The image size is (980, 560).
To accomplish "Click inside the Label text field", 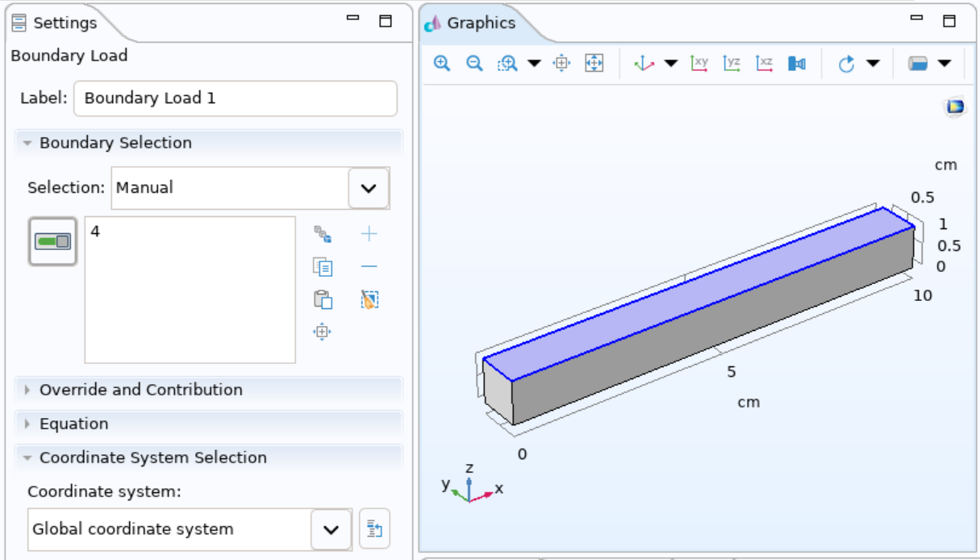I will (234, 98).
